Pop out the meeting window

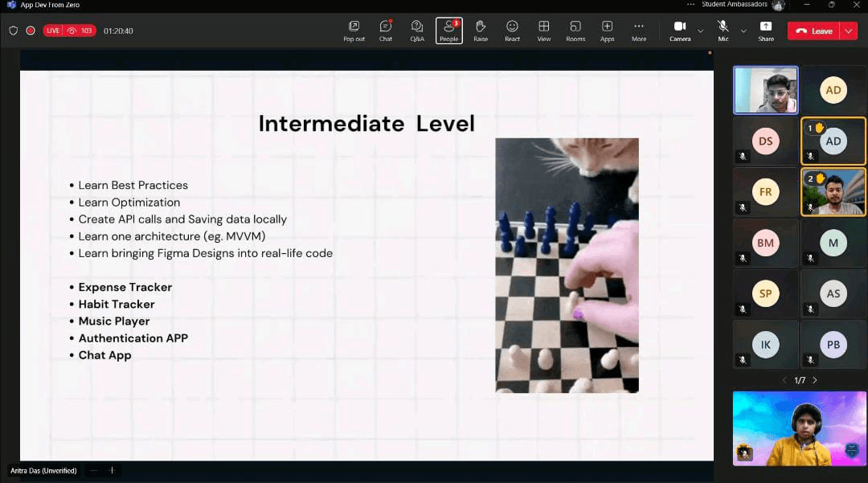click(354, 30)
